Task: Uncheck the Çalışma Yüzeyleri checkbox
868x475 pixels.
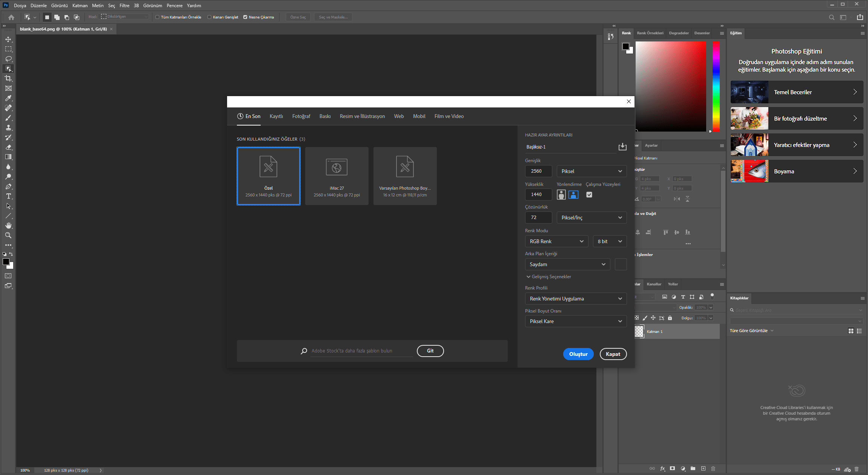Action: point(589,195)
